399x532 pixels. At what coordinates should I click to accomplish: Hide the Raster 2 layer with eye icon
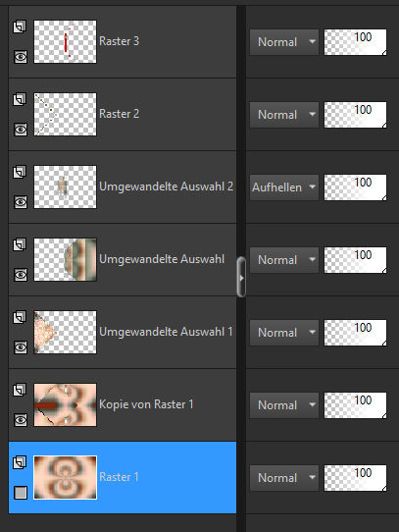click(21, 130)
